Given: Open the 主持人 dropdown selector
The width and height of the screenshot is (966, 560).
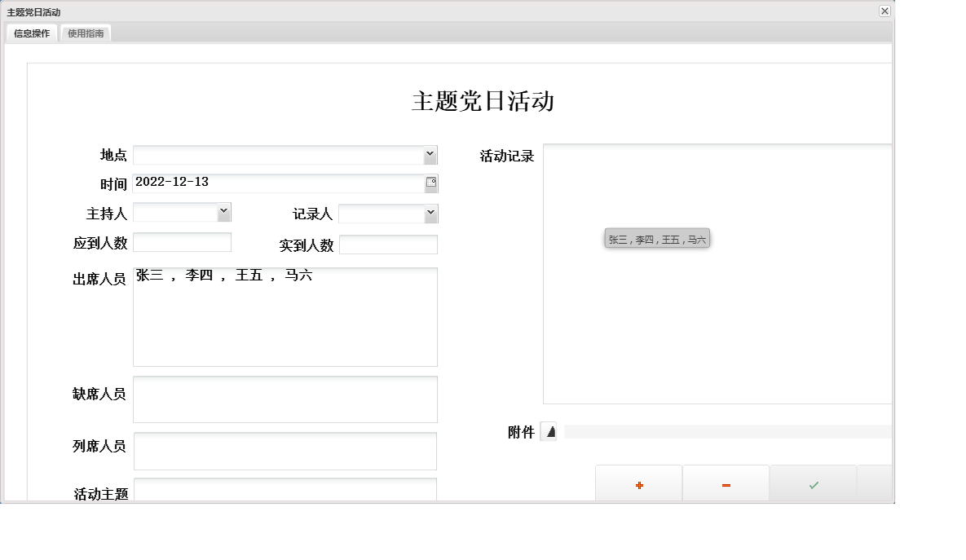Looking at the screenshot, I should pos(223,213).
